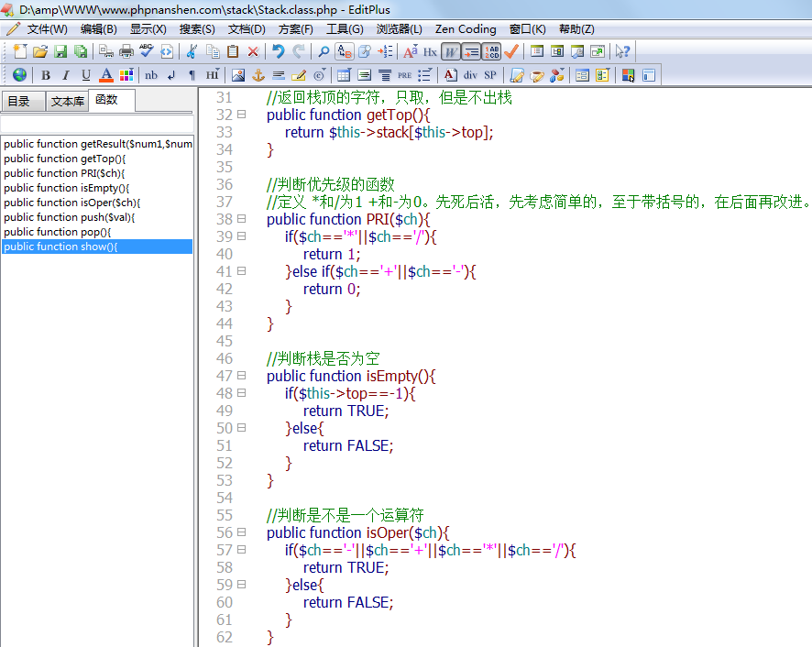This screenshot has width=812, height=647.
Task: Collapse if block at line 48
Action: 241,393
